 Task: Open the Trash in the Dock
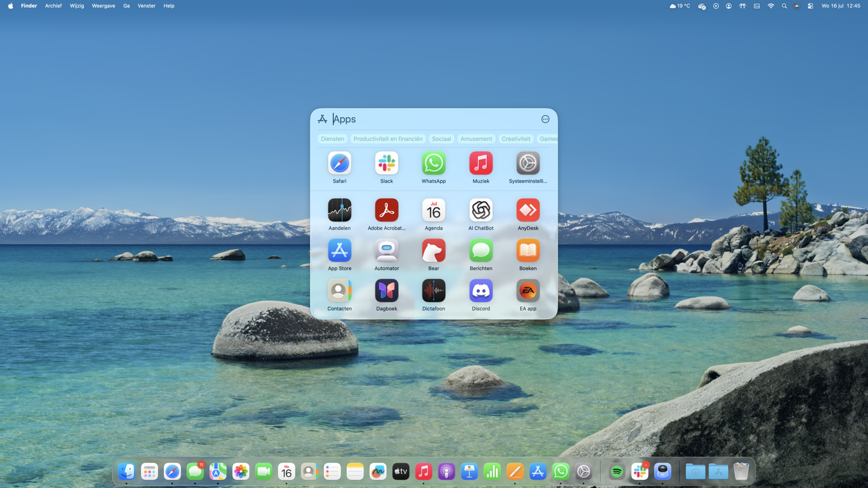[x=741, y=472]
